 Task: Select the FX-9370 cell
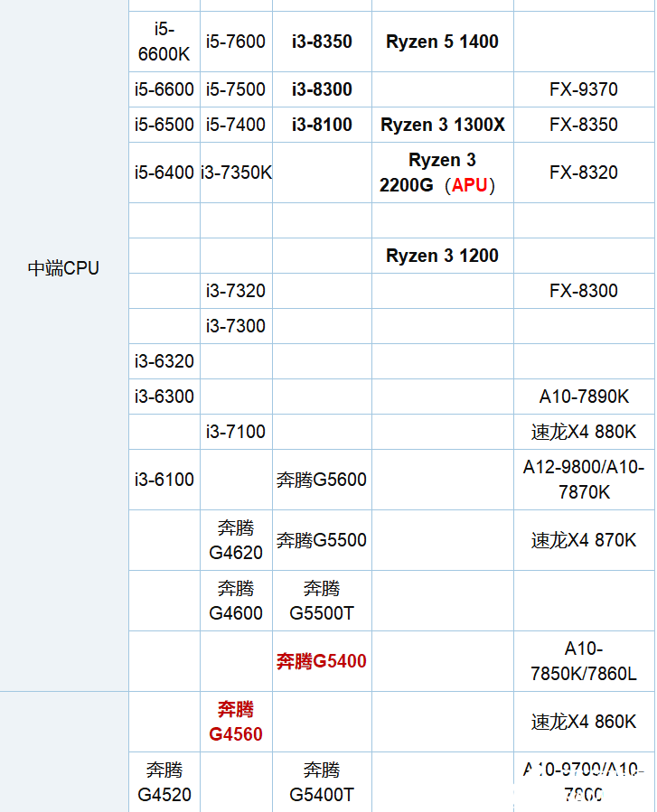tap(584, 89)
